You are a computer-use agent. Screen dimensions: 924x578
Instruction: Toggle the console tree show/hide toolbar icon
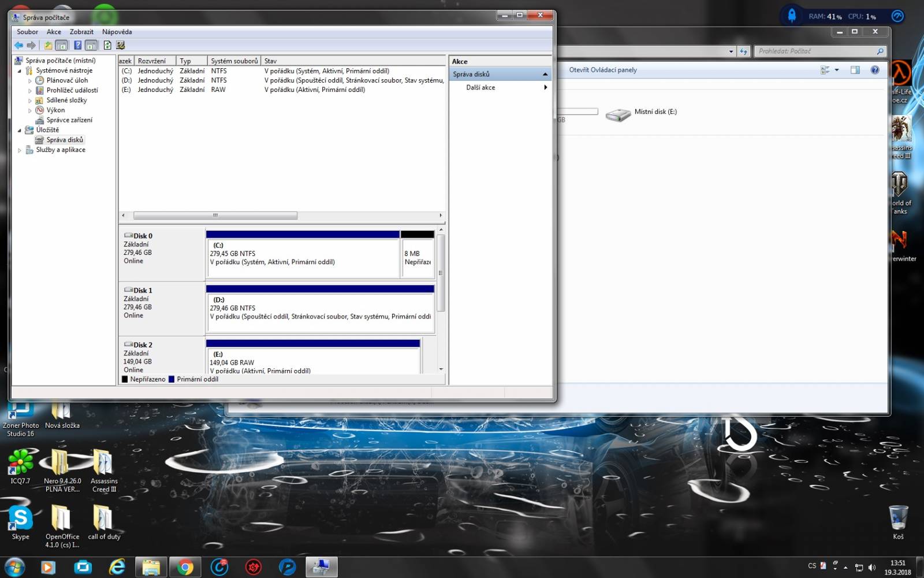(62, 45)
